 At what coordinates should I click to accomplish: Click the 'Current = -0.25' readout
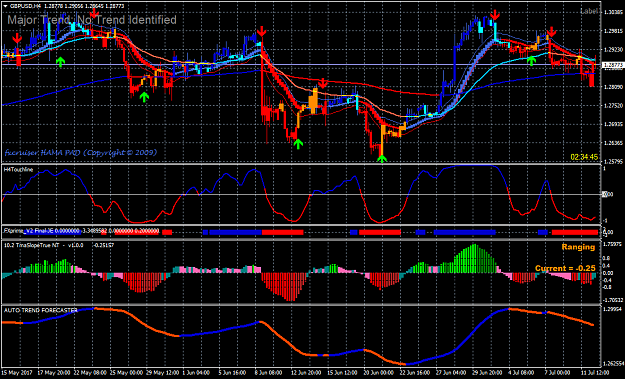tap(565, 268)
